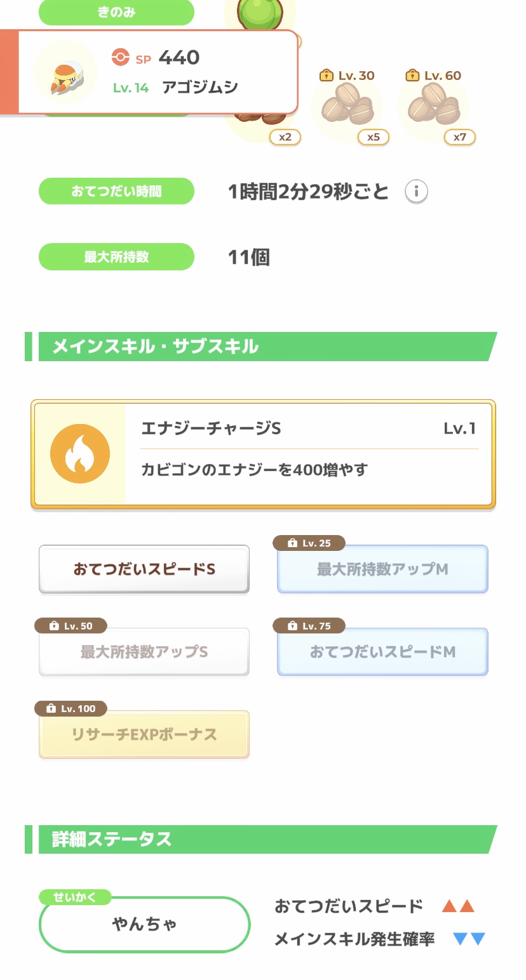Screen dimensions: 526x980
Task: Open the エナジーチャージS main skill card
Action: [263, 454]
